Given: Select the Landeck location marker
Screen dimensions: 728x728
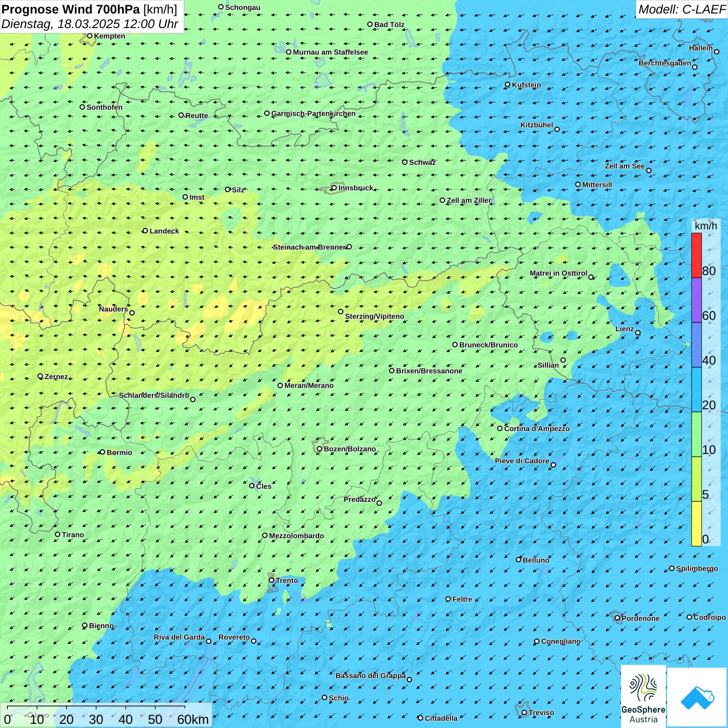Looking at the screenshot, I should 146,231.
